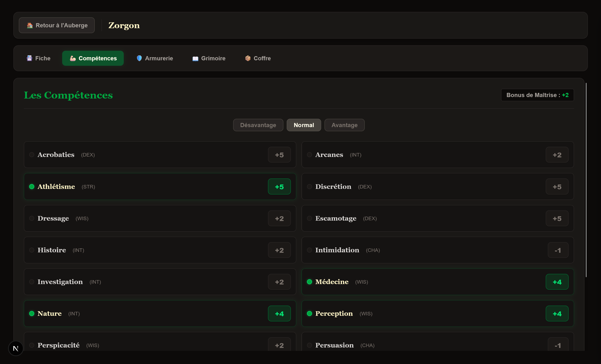Viewport: 601px width, 364px height.
Task: Roll Perception with its +4 button
Action: pyautogui.click(x=557, y=313)
